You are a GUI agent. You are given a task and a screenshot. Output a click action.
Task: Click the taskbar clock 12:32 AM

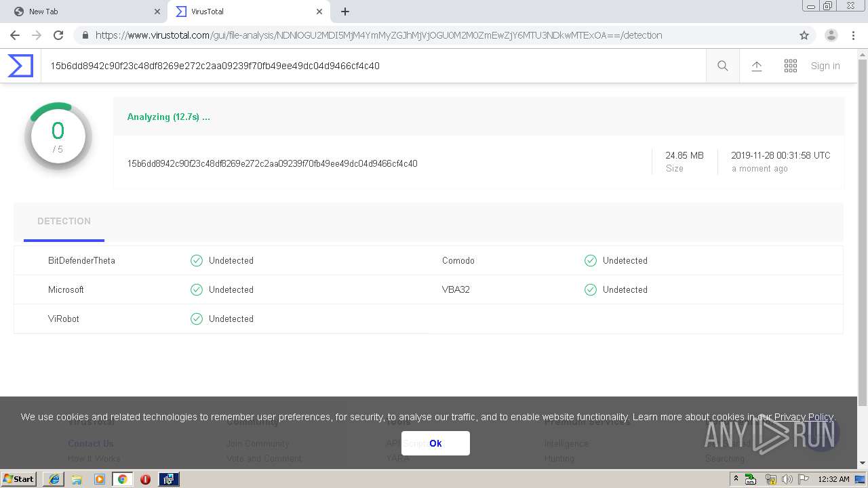click(x=833, y=479)
